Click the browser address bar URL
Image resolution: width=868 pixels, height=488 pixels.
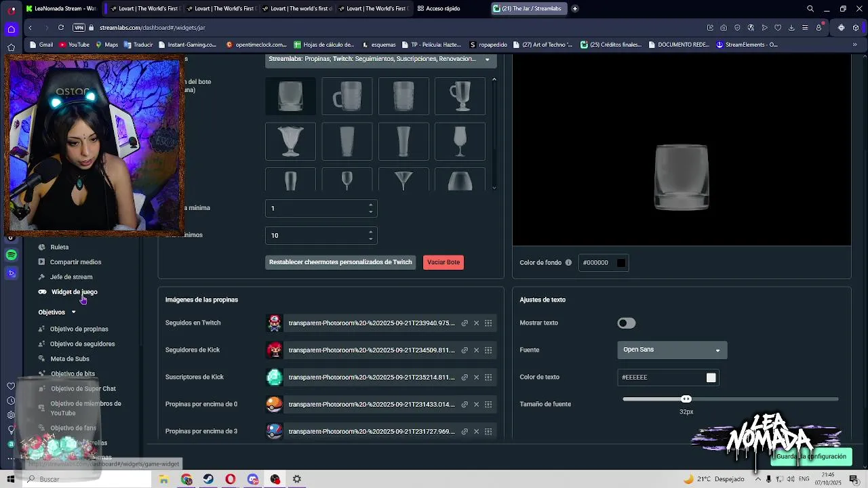pos(153,28)
